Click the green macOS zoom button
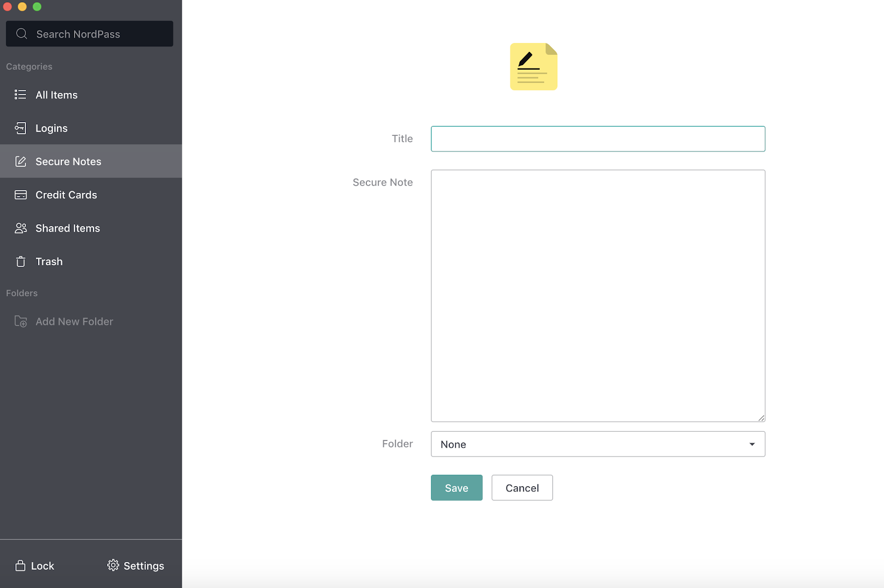Viewport: 884px width, 588px height. (x=37, y=7)
